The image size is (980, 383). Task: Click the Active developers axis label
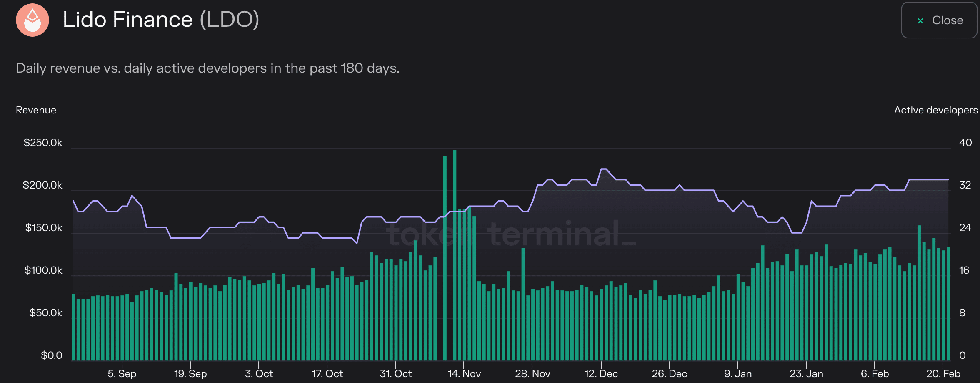point(936,110)
